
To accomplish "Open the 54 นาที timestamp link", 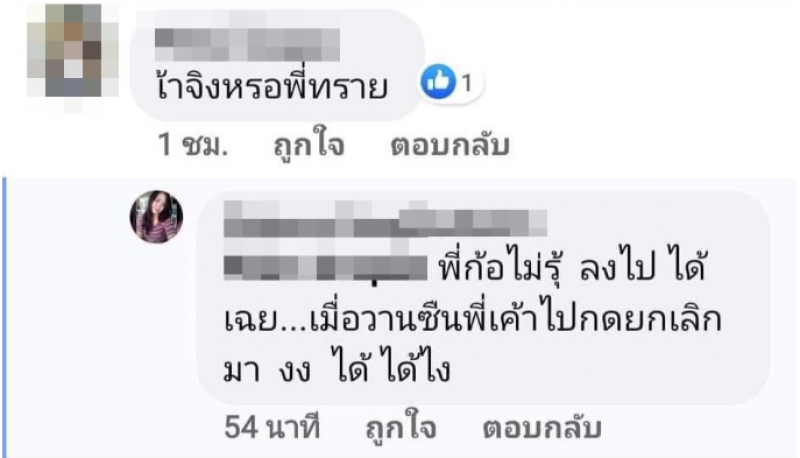I will pos(272,427).
